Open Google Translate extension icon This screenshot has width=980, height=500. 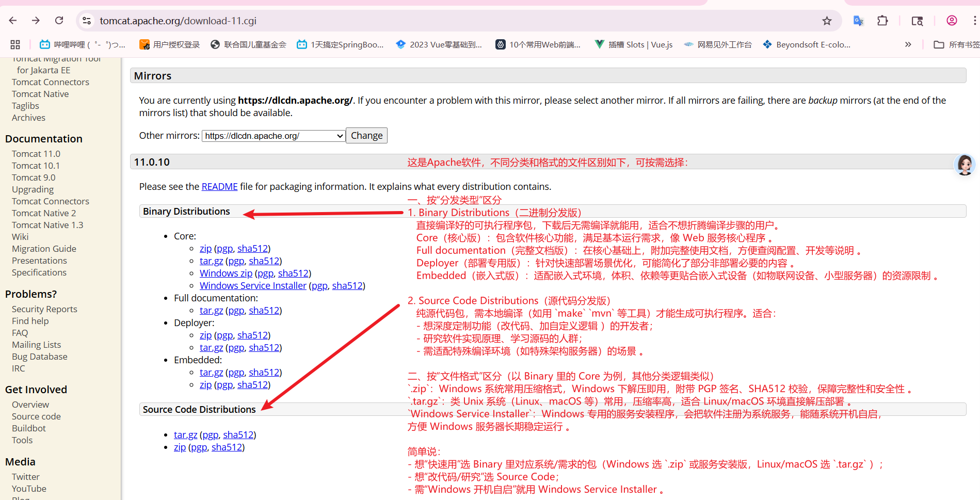(x=858, y=21)
